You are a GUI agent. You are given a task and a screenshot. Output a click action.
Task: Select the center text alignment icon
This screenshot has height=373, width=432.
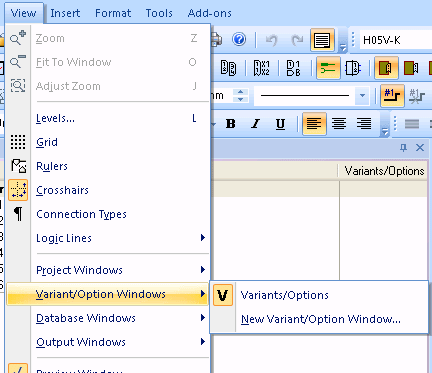(339, 124)
